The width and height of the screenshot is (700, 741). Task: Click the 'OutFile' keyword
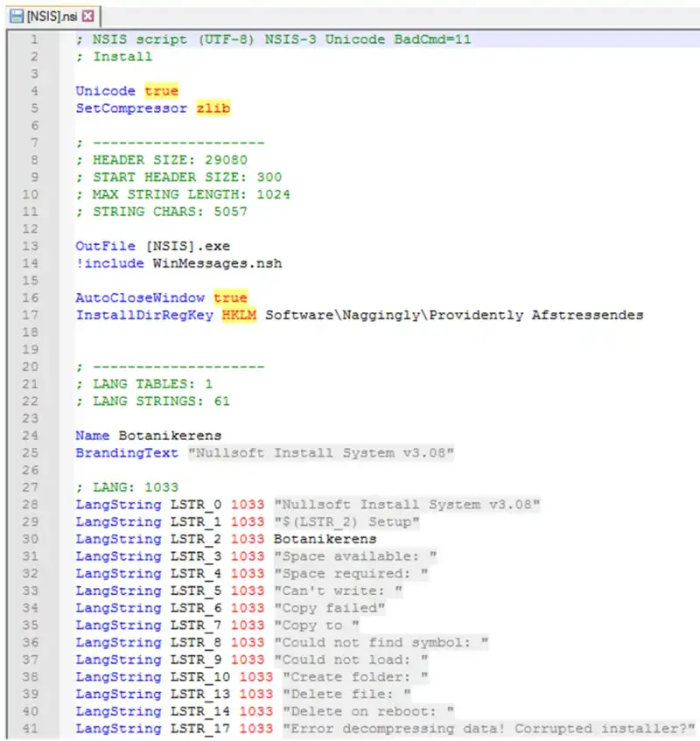point(105,246)
